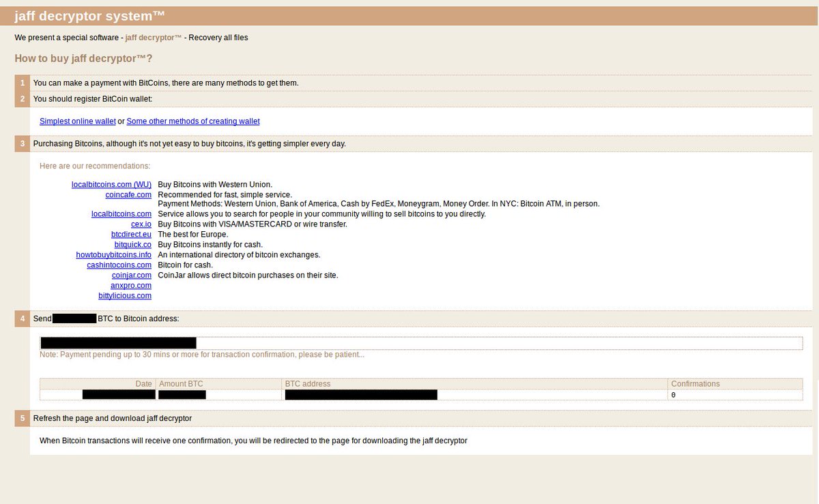
Task: Click the How to buy jaff decryptor™? heading
Action: tap(83, 59)
